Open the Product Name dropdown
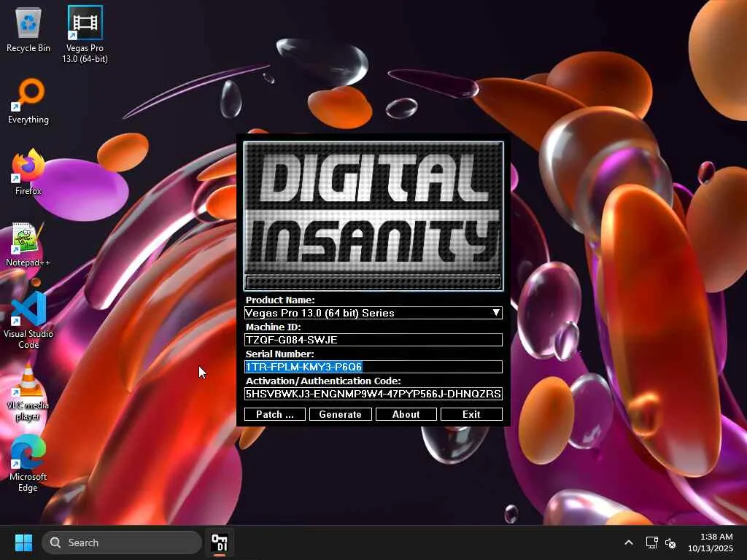Image resolution: width=747 pixels, height=560 pixels. (x=373, y=313)
